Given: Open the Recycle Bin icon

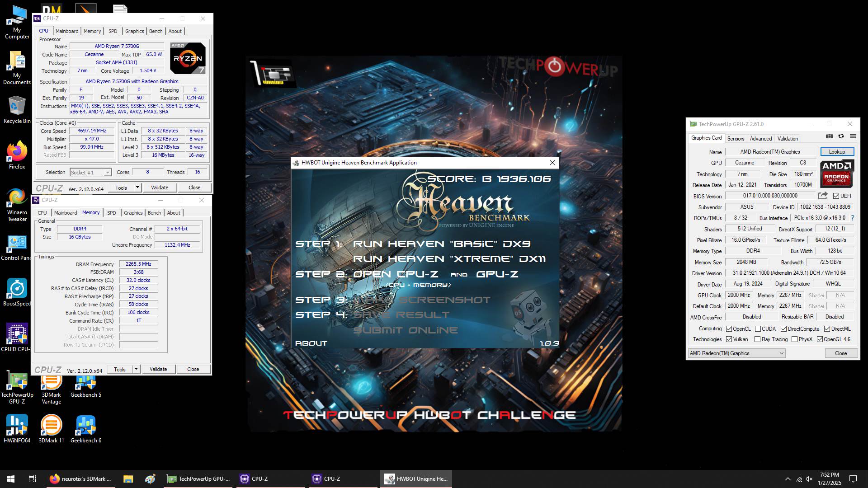Looking at the screenshot, I should click(x=17, y=110).
